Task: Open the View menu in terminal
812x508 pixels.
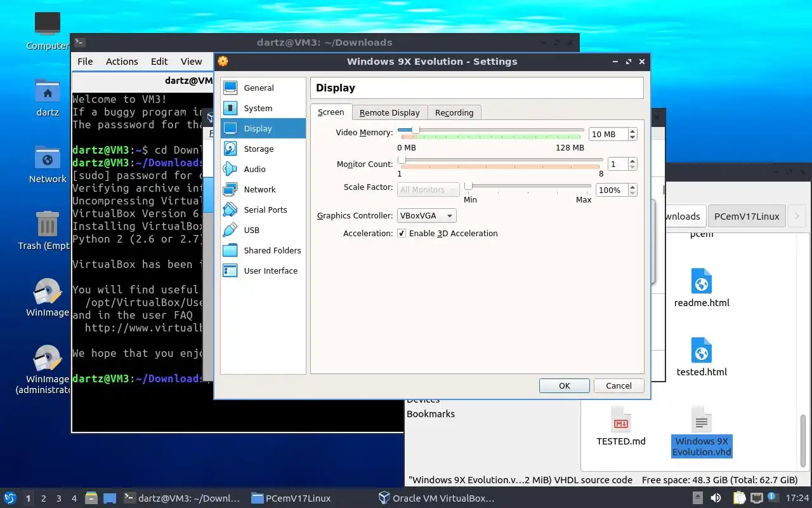Action: (192, 61)
